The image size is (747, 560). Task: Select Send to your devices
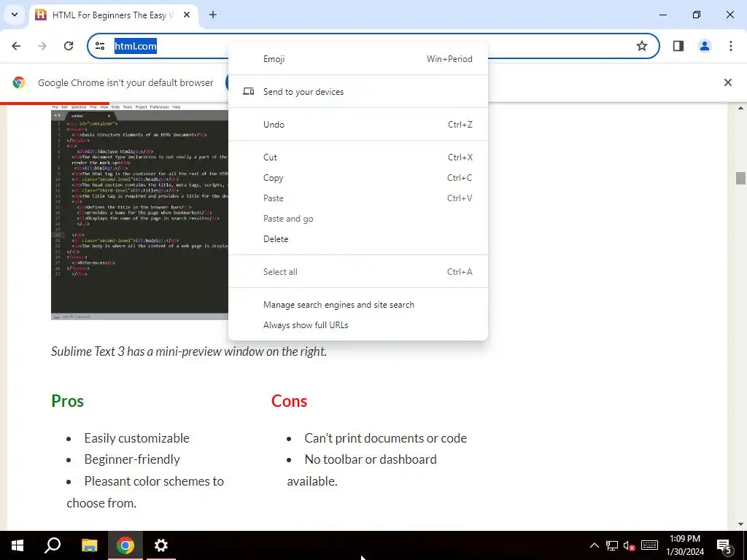(x=358, y=91)
